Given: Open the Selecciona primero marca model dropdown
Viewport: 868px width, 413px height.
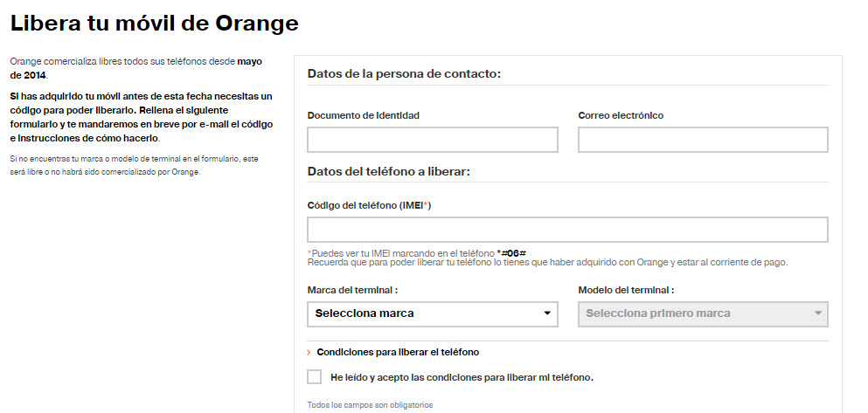Looking at the screenshot, I should coord(703,314).
